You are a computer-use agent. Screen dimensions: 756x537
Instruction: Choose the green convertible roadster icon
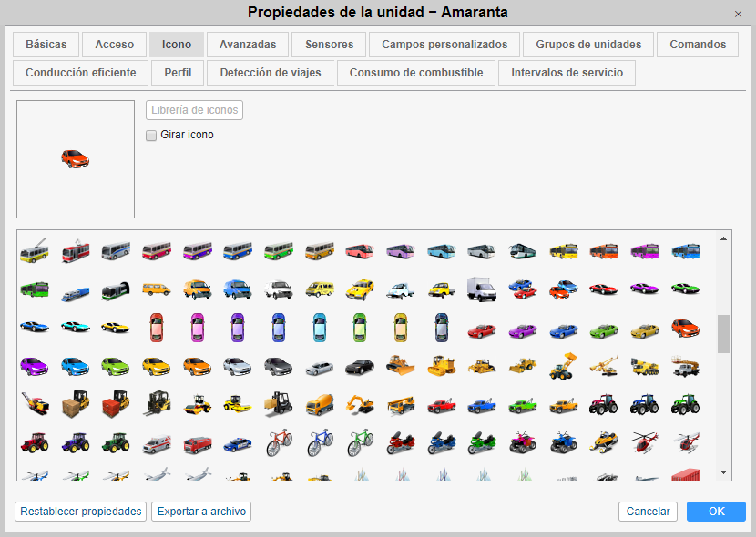pyautogui.click(x=604, y=330)
